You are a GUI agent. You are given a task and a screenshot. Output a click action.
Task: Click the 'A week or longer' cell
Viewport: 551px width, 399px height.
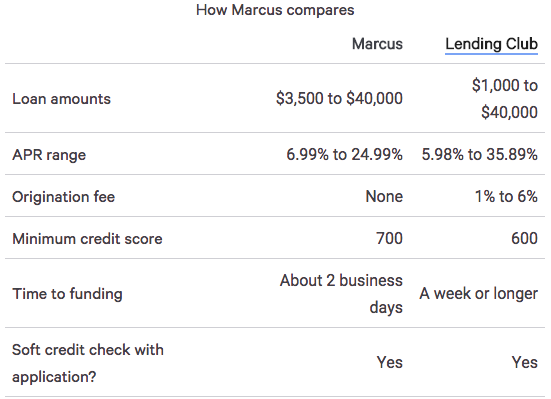click(479, 294)
